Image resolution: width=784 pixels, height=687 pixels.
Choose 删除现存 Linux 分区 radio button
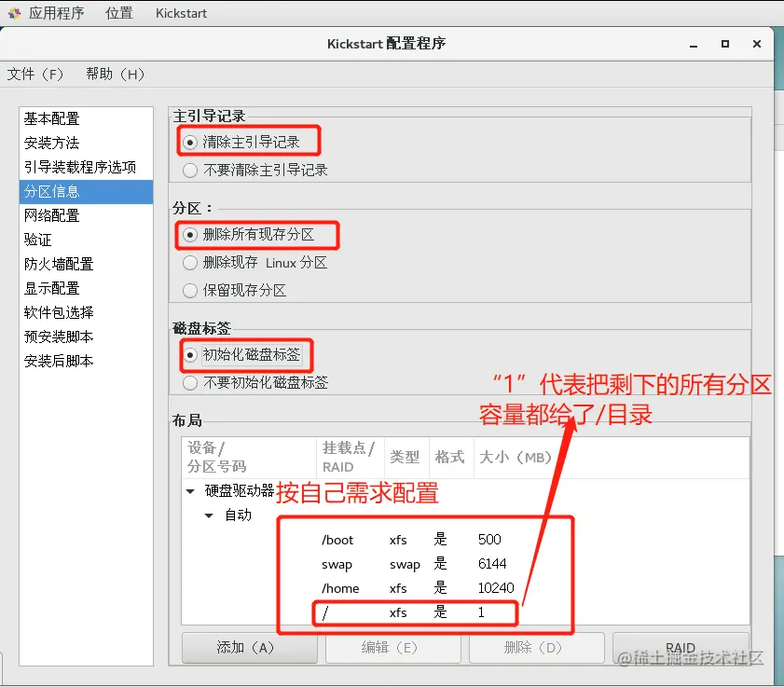pyautogui.click(x=190, y=263)
